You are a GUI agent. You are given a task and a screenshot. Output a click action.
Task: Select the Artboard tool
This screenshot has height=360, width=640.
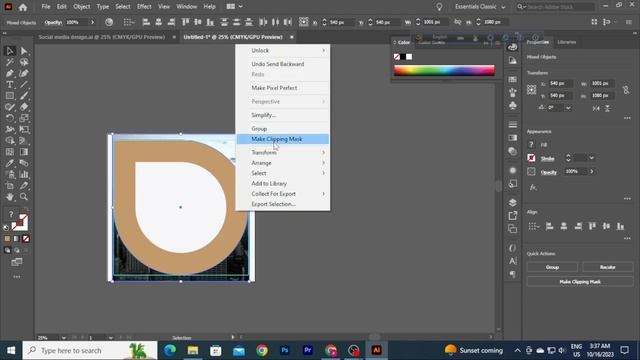[x=10, y=186]
